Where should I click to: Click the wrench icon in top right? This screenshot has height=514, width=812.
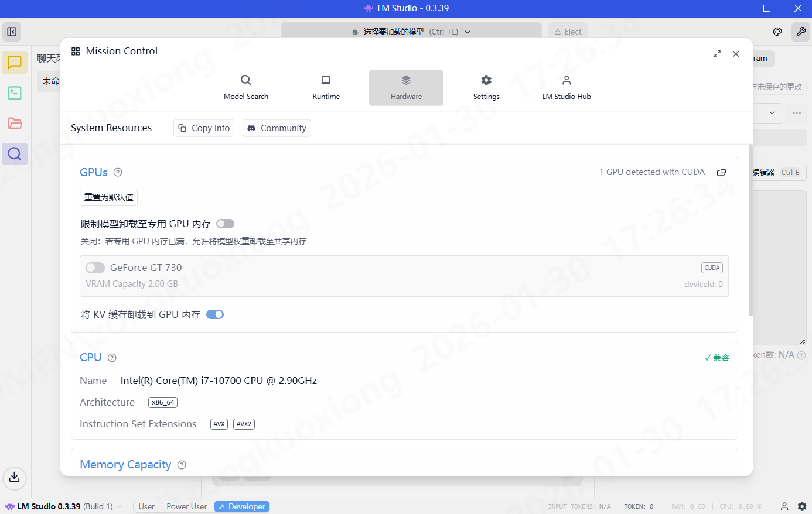point(800,32)
